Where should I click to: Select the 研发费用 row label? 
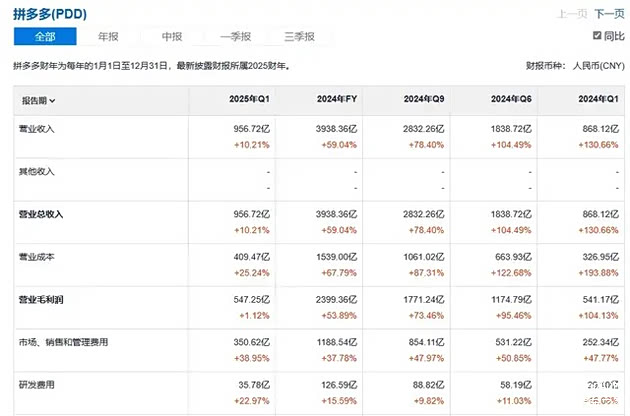[37, 385]
